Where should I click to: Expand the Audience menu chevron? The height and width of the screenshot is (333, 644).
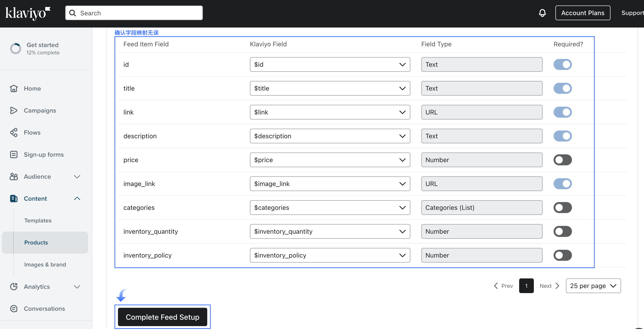click(77, 177)
